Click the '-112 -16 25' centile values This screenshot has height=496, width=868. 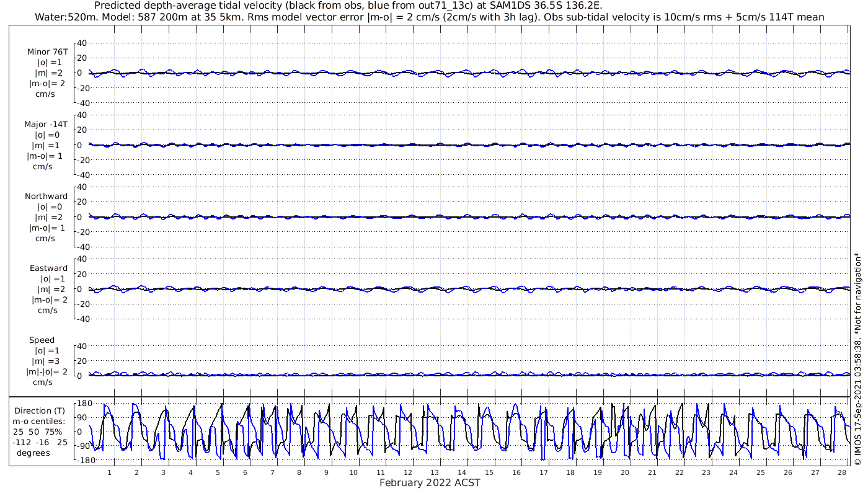click(x=42, y=442)
